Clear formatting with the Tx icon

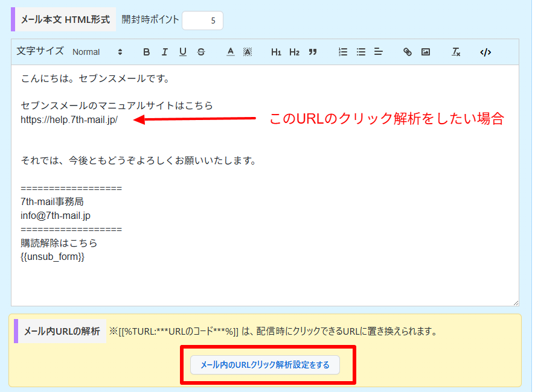456,52
